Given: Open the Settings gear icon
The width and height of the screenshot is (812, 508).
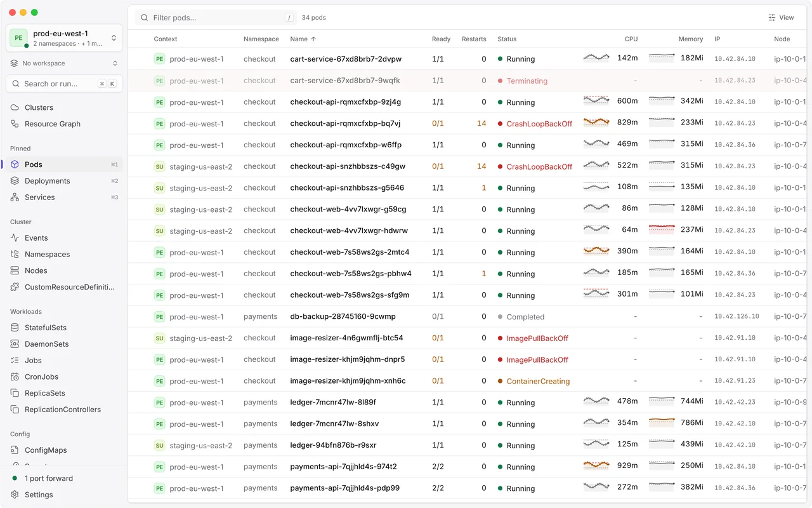Looking at the screenshot, I should [15, 495].
